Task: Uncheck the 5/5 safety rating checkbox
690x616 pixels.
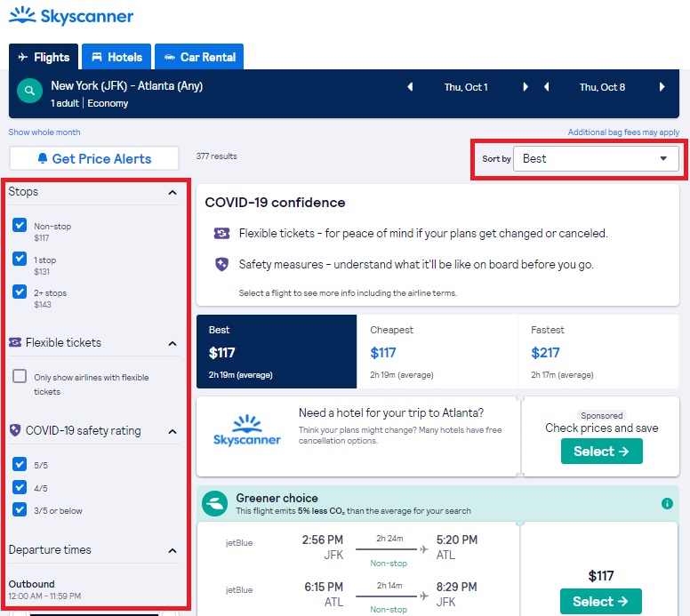Action: (20, 464)
